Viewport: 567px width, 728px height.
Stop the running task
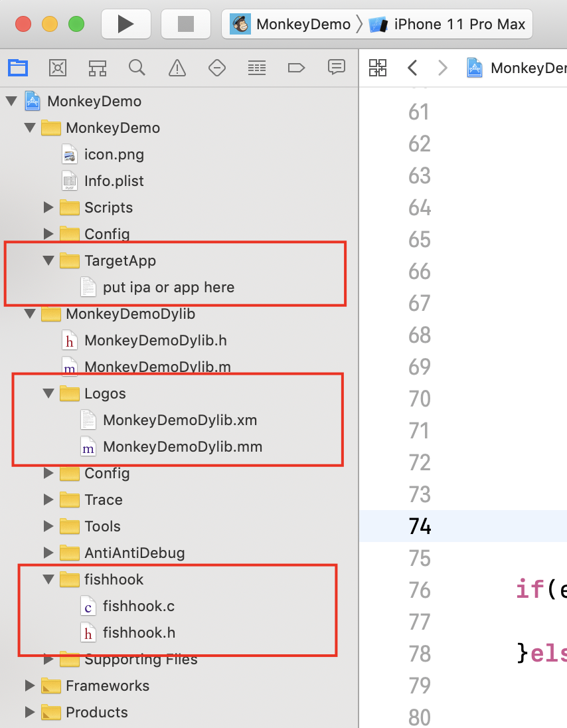coord(186,24)
